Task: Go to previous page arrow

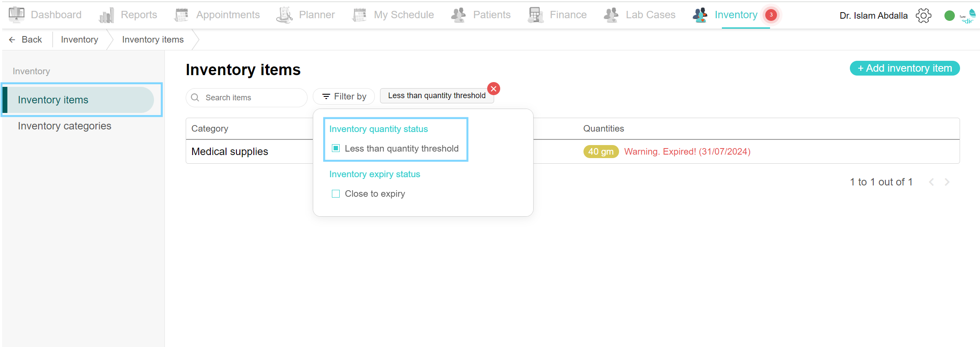Action: pos(931,182)
